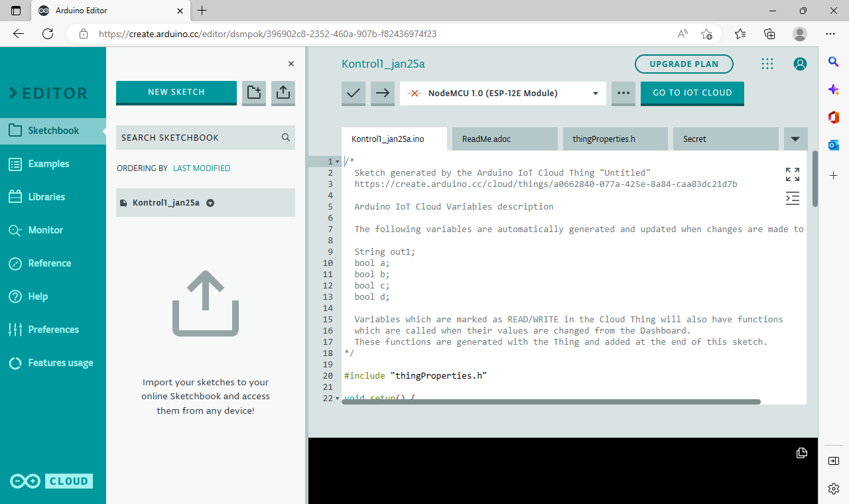Click the search magnifier in sketchbook
Screen dimensions: 849x504
tap(286, 137)
